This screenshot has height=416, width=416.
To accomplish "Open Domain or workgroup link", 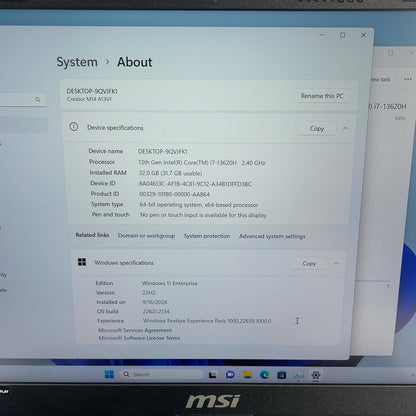I will click(146, 236).
